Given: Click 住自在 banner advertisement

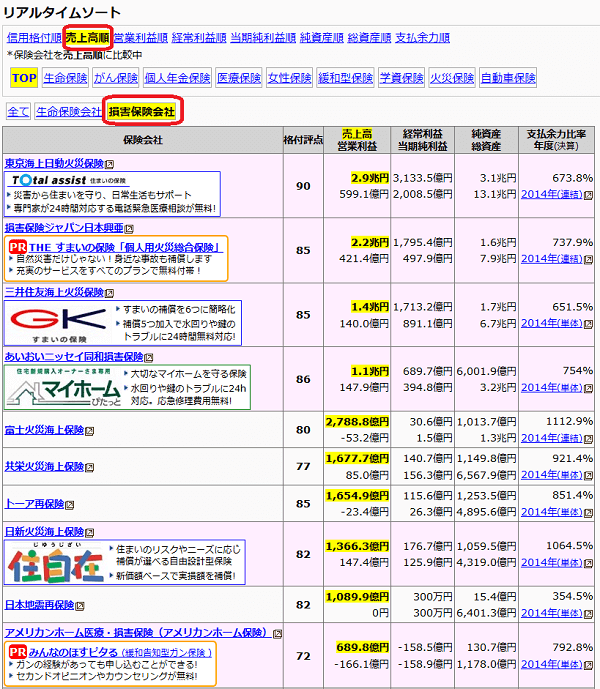Looking at the screenshot, I should [x=124, y=562].
